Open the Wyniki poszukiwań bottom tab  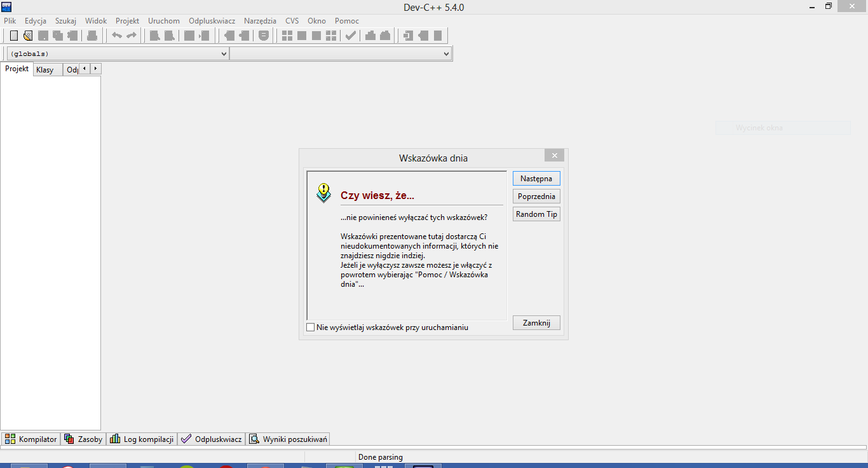288,439
